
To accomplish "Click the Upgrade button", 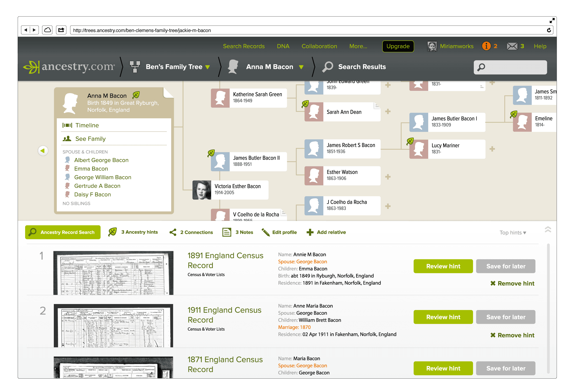I will click(x=398, y=46).
